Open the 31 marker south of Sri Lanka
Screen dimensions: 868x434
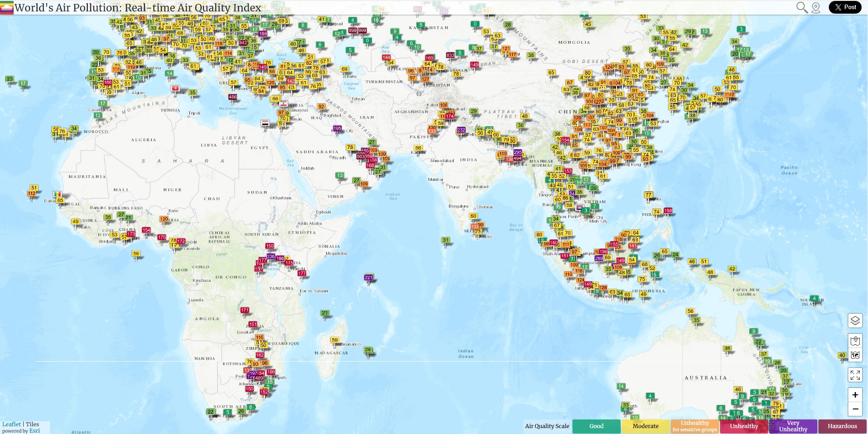[445, 240]
